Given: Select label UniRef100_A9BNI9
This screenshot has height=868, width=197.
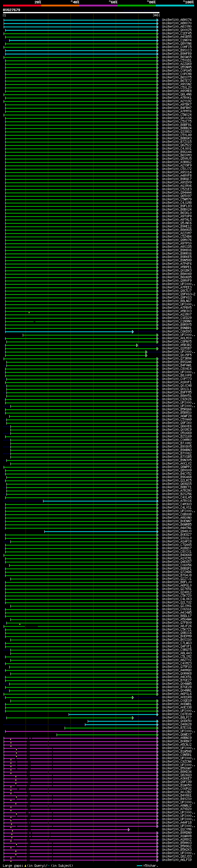Looking at the screenshot, I should tap(177, 738).
